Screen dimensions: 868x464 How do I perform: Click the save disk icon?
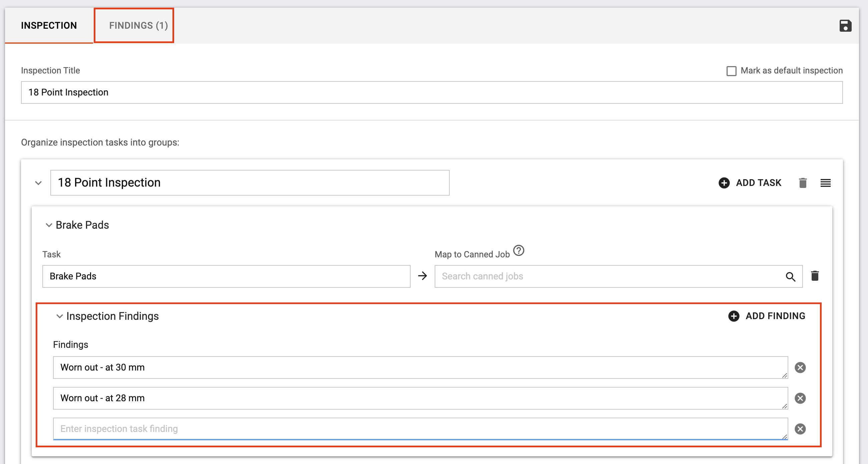pos(845,26)
